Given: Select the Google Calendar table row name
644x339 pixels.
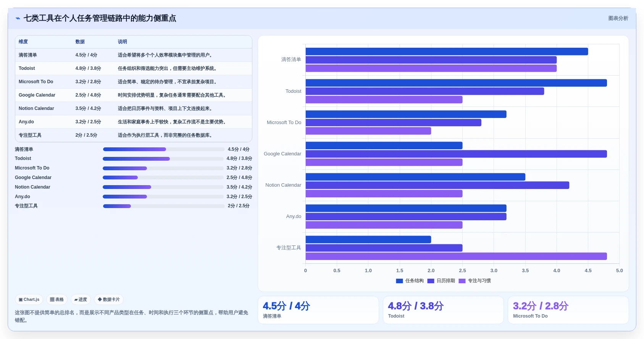Looking at the screenshot, I should [x=37, y=95].
